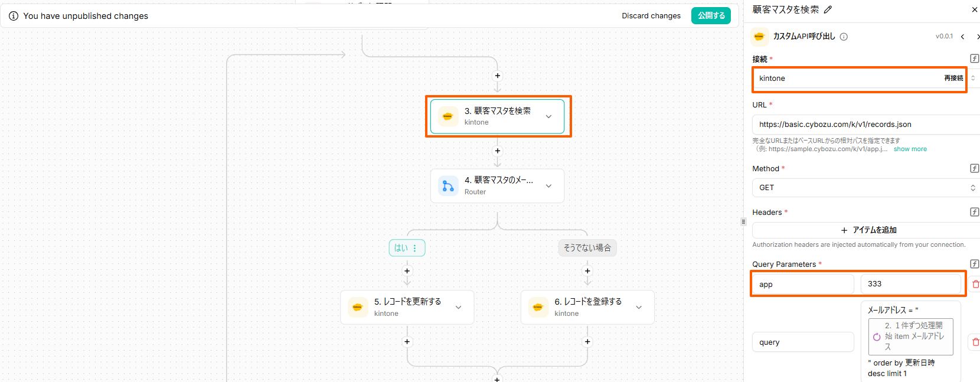
Task: Toggle dynamic value for Method field
Action: point(975,168)
